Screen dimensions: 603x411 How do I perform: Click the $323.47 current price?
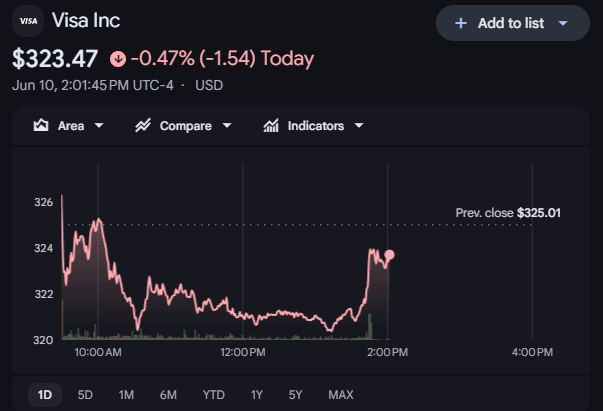click(55, 59)
